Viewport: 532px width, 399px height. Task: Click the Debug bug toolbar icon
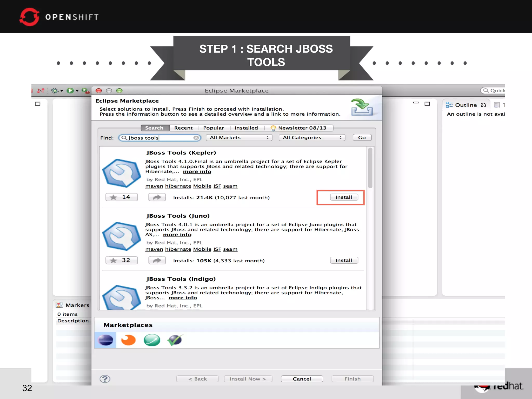tap(55, 91)
